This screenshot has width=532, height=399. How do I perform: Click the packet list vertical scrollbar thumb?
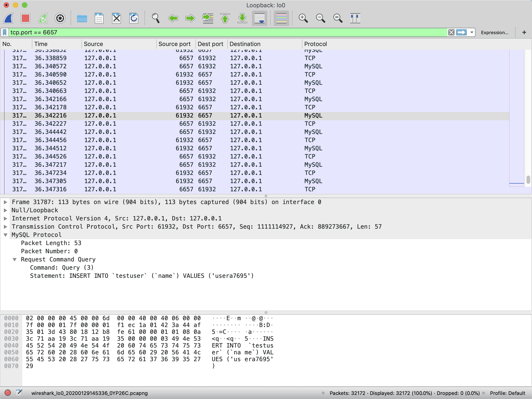tap(528, 179)
